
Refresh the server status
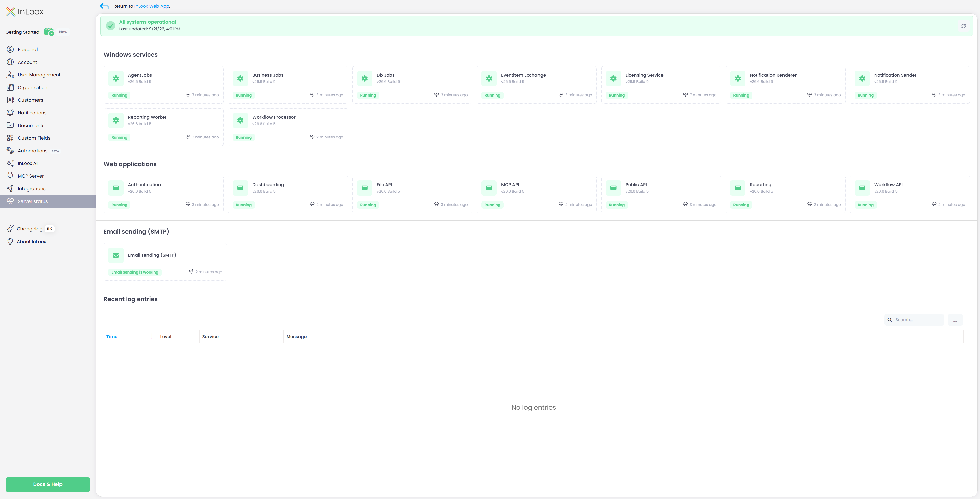click(x=964, y=26)
